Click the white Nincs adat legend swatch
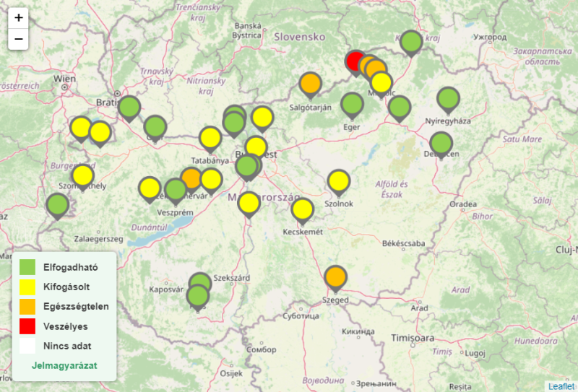578x392 pixels. tap(27, 346)
